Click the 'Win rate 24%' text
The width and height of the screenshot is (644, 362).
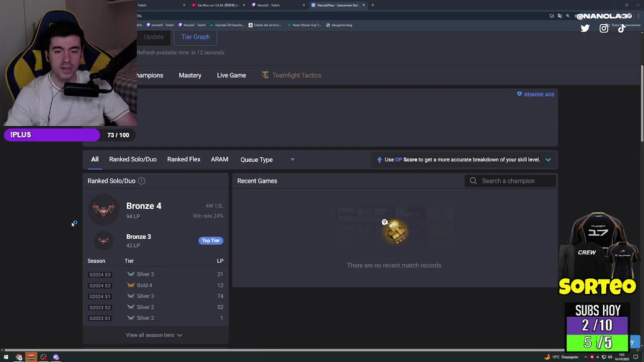(x=208, y=216)
